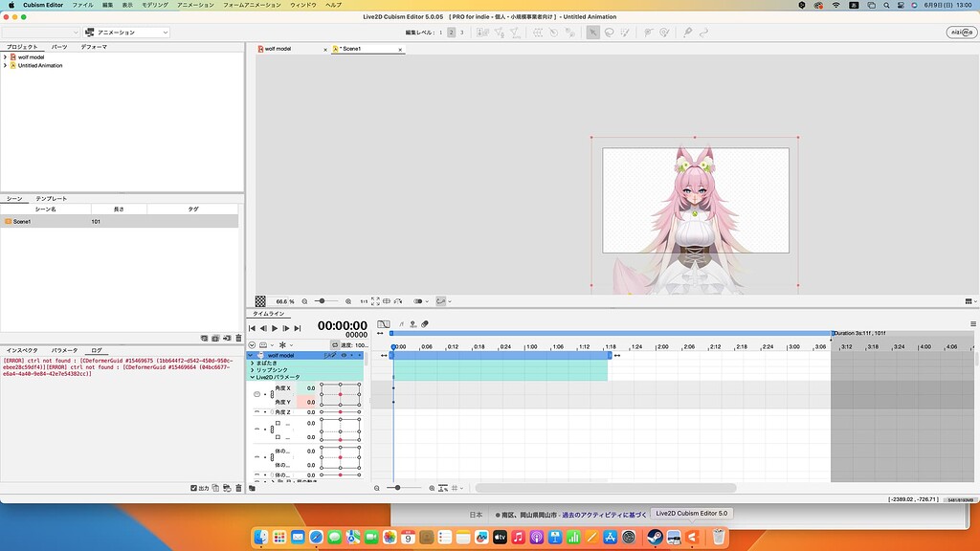Click the fit-to-screen view icon
This screenshot has height=551, width=980.
375,300
